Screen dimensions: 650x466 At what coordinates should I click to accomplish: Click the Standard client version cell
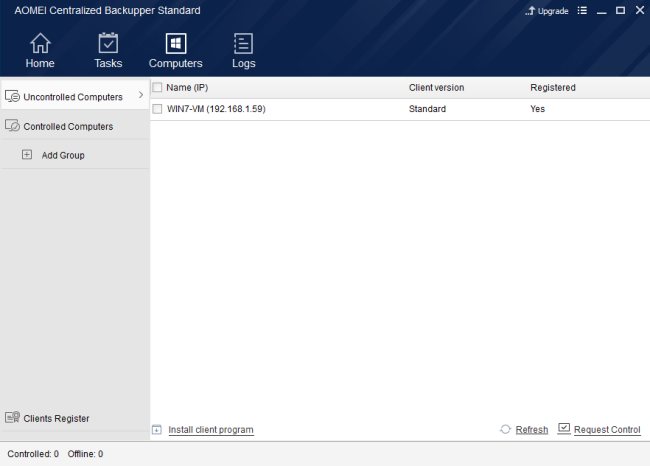click(427, 109)
